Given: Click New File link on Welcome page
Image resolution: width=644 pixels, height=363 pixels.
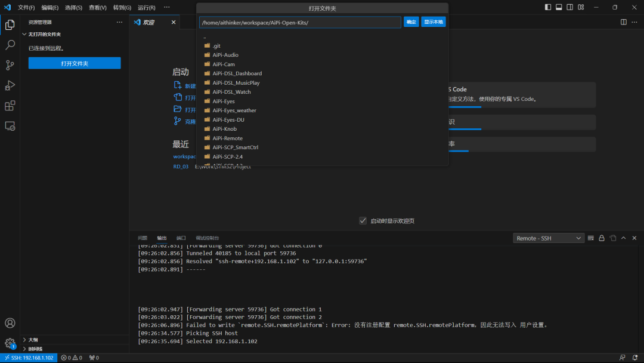Looking at the screenshot, I should click(185, 85).
